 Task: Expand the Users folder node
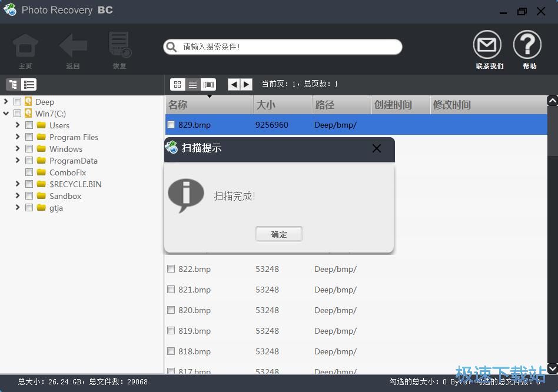point(18,125)
